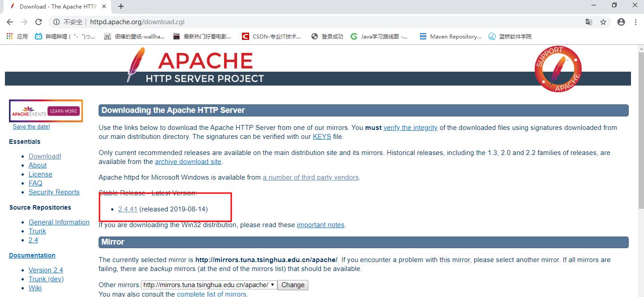Open the FAQ sidebar link
Screen dimensions: 644x297
(x=35, y=183)
